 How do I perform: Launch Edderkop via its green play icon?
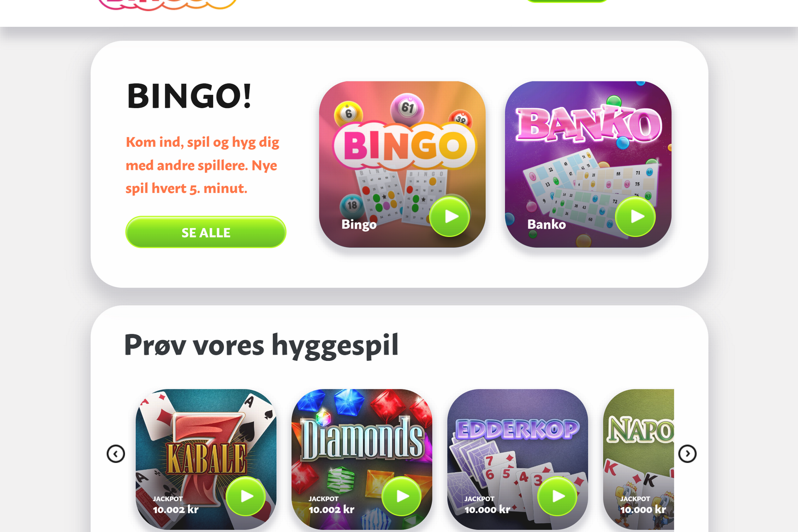click(x=557, y=496)
